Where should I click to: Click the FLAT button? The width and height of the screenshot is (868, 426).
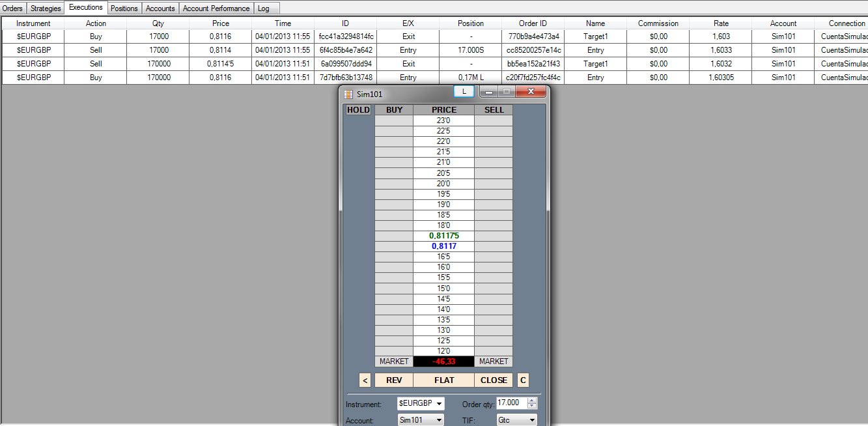coord(444,380)
